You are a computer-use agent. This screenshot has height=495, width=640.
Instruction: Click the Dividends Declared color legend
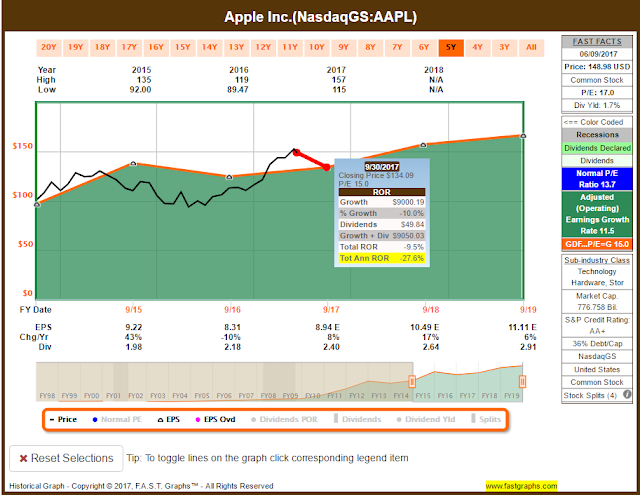(597, 148)
